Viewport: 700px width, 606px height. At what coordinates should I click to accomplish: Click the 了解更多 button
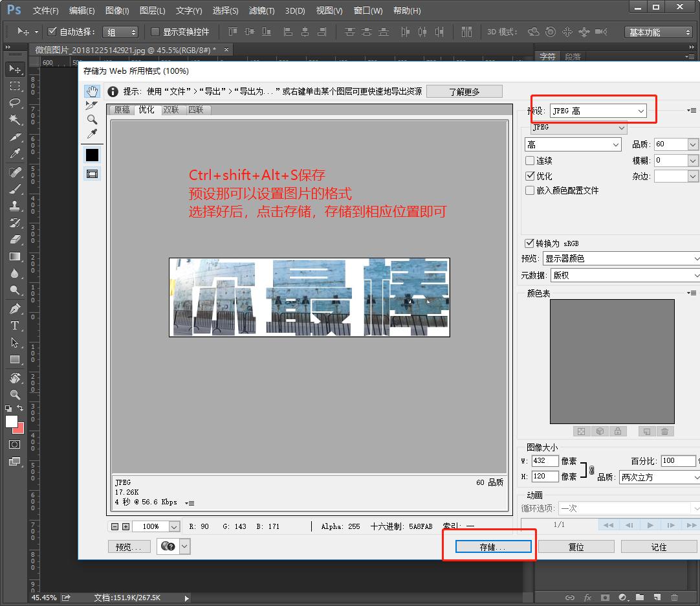(464, 91)
